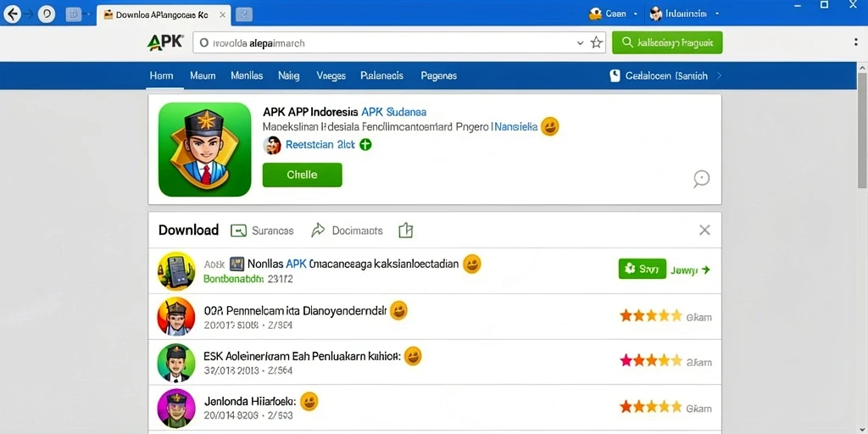Click the 'Reetstcian 2lck' developer link
The width and height of the screenshot is (868, 434).
click(x=320, y=145)
